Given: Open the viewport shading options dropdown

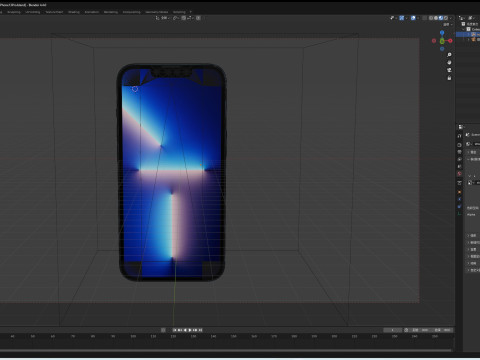Looking at the screenshot, I should pyautogui.click(x=451, y=18).
